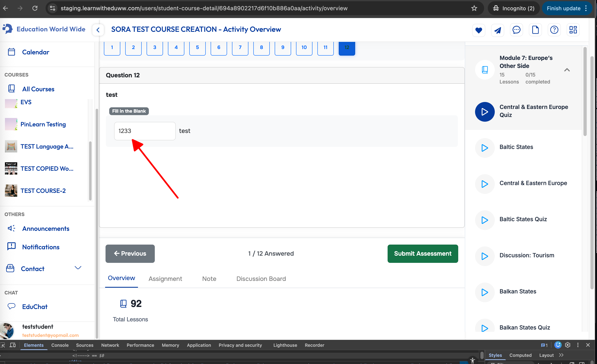597x364 pixels.
Task: Switch to the Assignment tab
Action: pyautogui.click(x=165, y=278)
